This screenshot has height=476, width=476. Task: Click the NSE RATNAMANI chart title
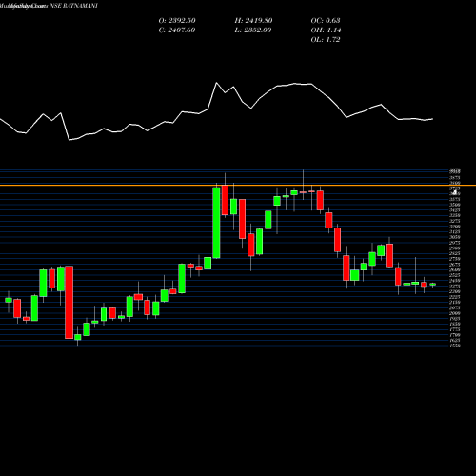pos(73,6)
